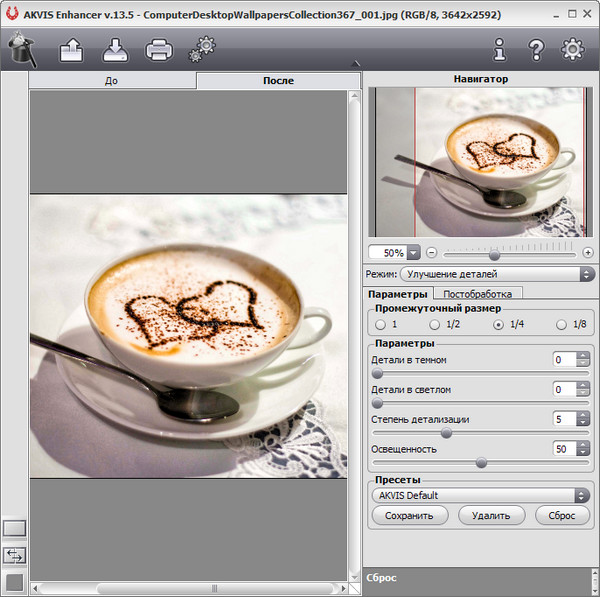Open the help question mark icon
Image resolution: width=600 pixels, height=597 pixels.
pyautogui.click(x=536, y=48)
